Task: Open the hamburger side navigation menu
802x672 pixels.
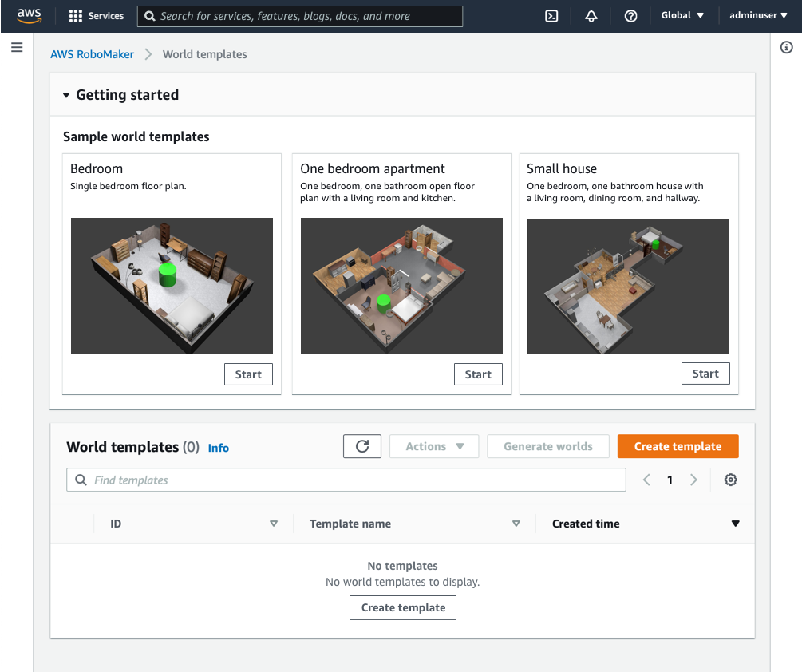Action: click(x=17, y=48)
